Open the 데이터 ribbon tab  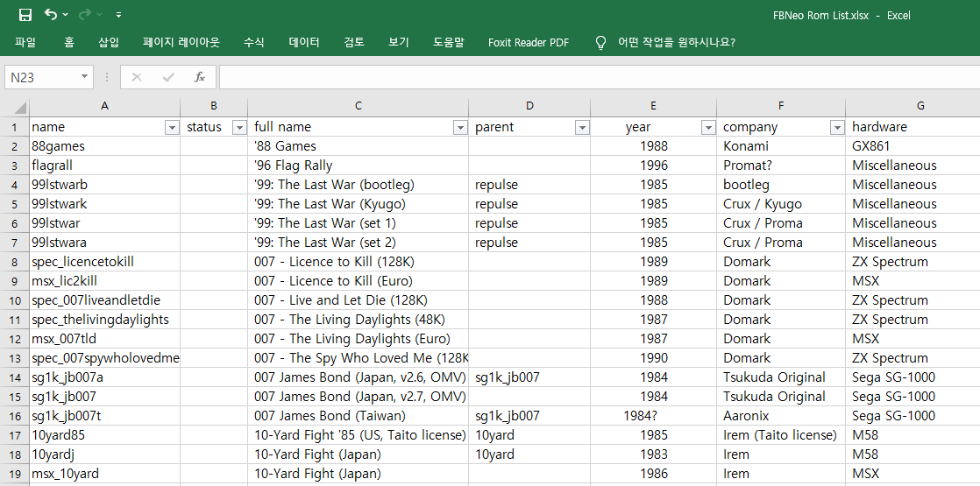pyautogui.click(x=304, y=43)
